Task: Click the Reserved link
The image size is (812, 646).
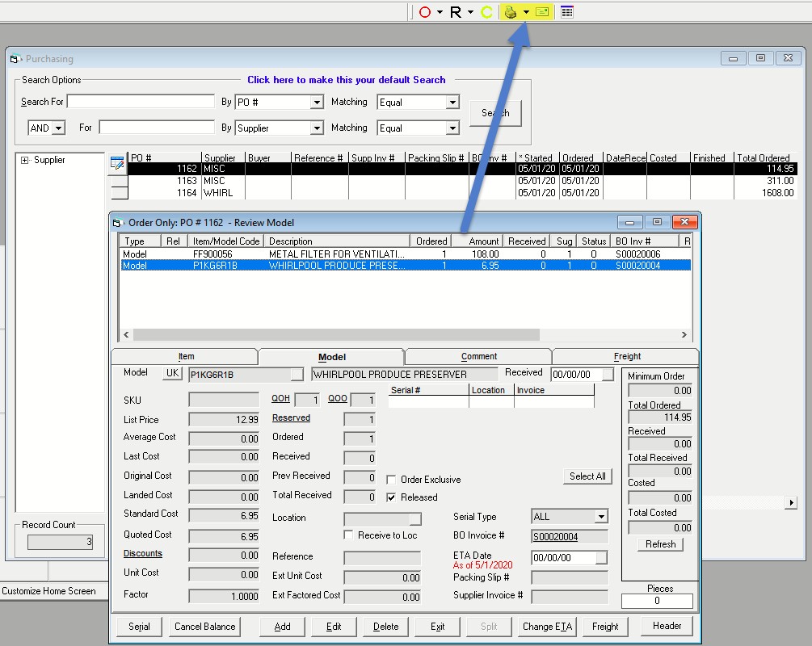Action: pyautogui.click(x=291, y=417)
